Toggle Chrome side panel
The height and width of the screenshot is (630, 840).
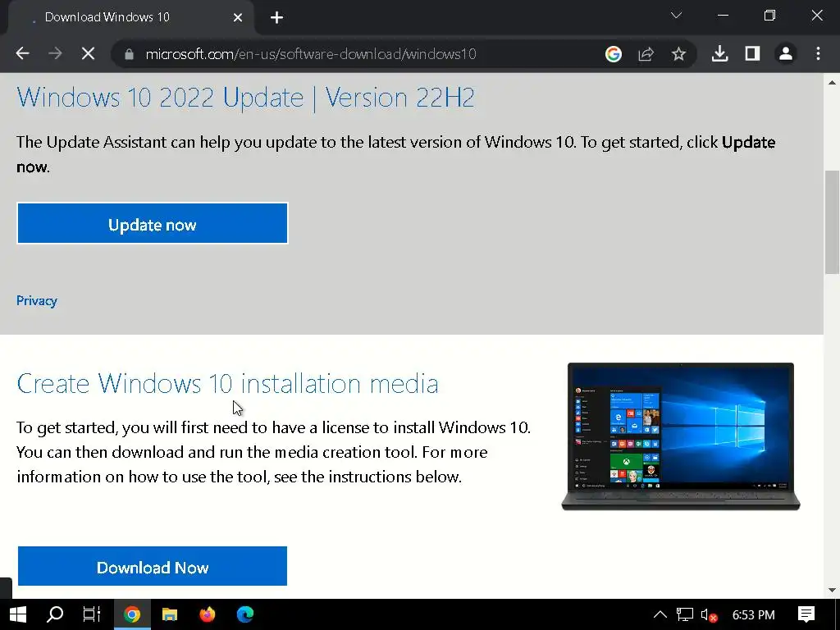(753, 53)
